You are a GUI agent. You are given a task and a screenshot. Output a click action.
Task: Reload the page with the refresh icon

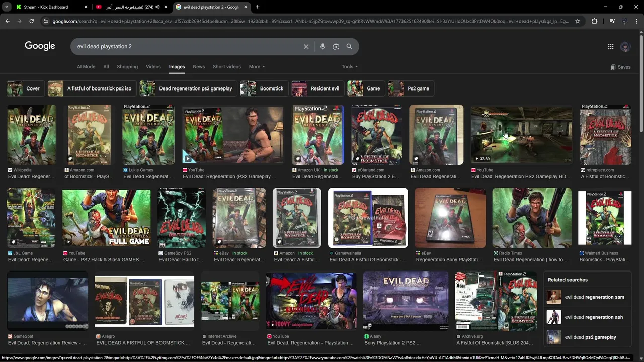(31, 21)
